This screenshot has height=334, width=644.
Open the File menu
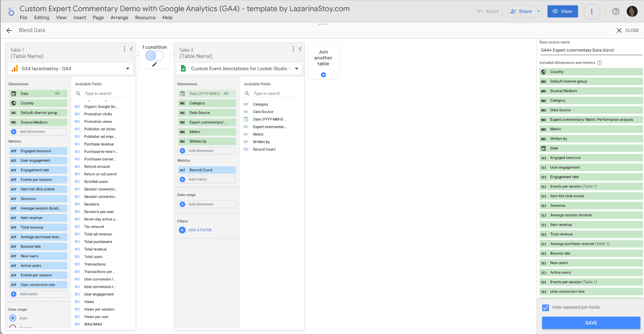click(23, 17)
